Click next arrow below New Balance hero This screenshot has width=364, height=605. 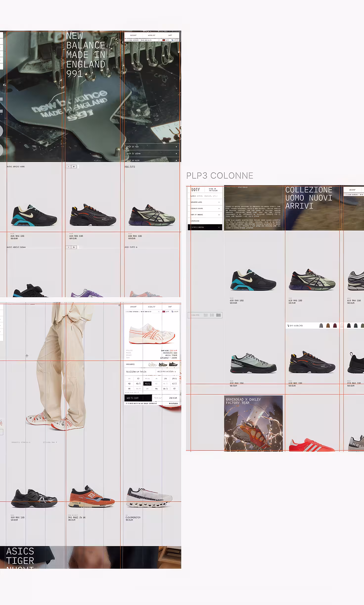pyautogui.click(x=74, y=167)
